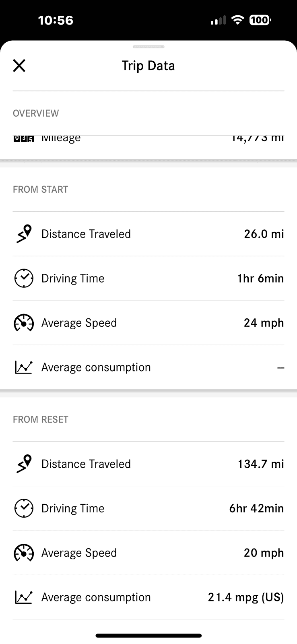Tap the From Start average speed gauge icon
The width and height of the screenshot is (297, 644).
(x=24, y=323)
